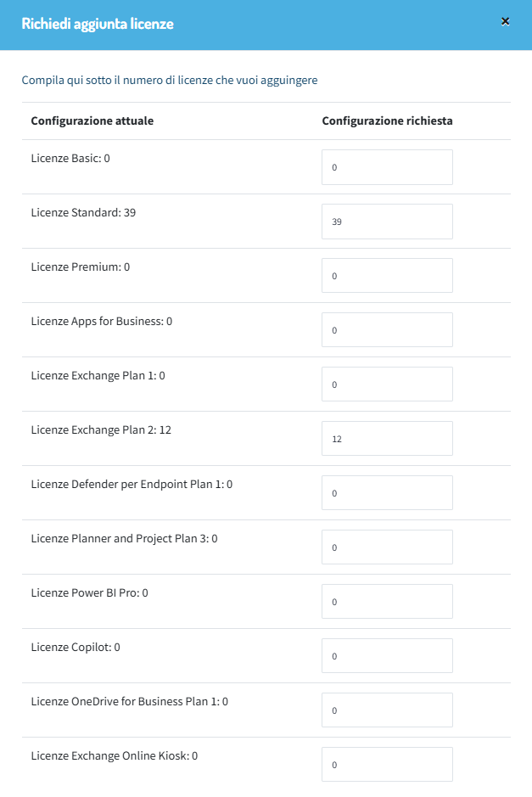The image size is (532, 797).
Task: Select the Exchange Plan 1 input box
Action: click(386, 384)
